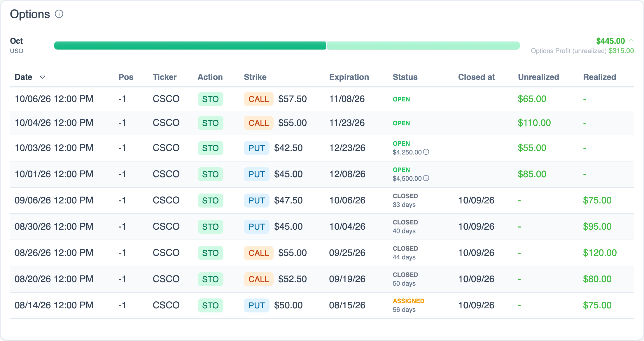Click the Expiration column header
This screenshot has height=341, width=644.
[x=349, y=77]
